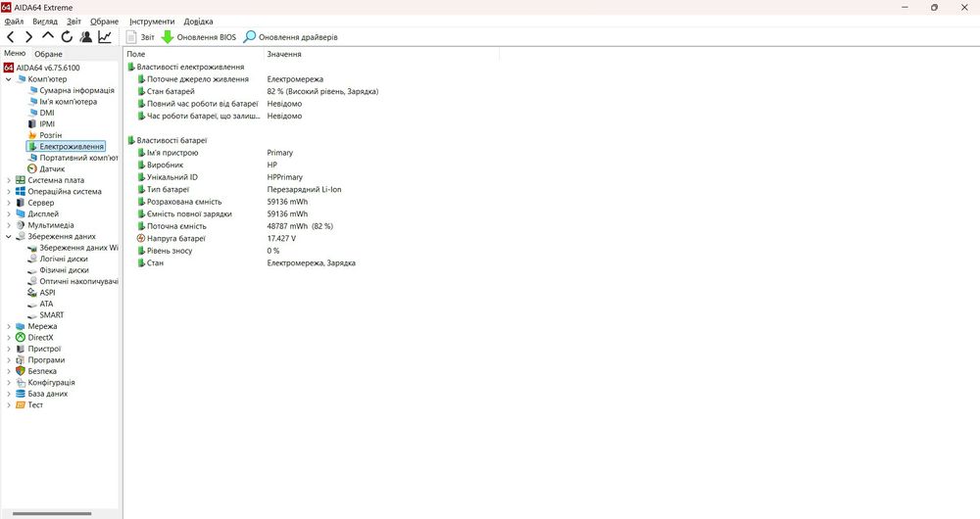The image size is (980, 519).
Task: Select the Датчик sensor icon item
Action: [32, 169]
